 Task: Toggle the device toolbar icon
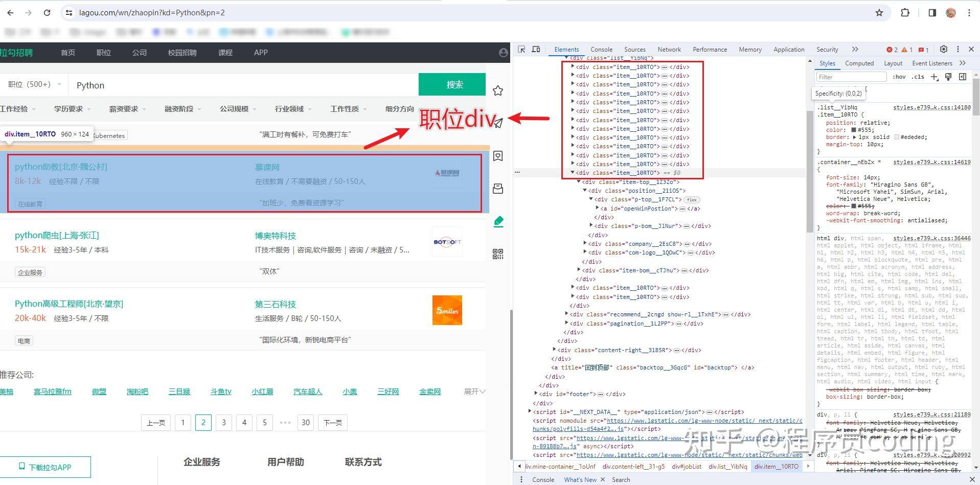pos(536,49)
